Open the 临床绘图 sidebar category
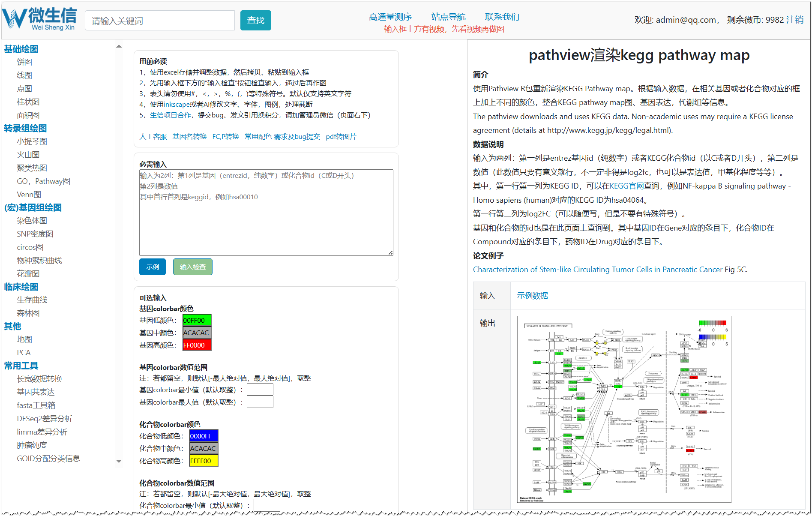 (21, 287)
